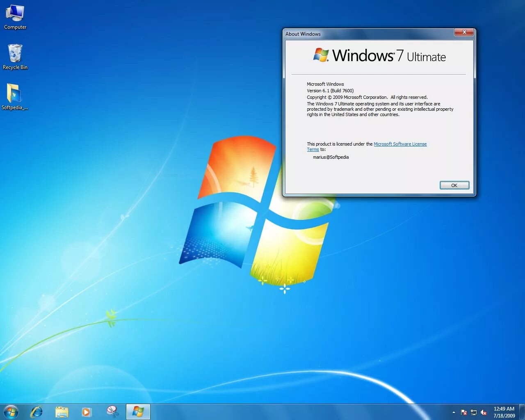Open the volume speaker tray icon
This screenshot has width=525, height=420.
coord(484,412)
